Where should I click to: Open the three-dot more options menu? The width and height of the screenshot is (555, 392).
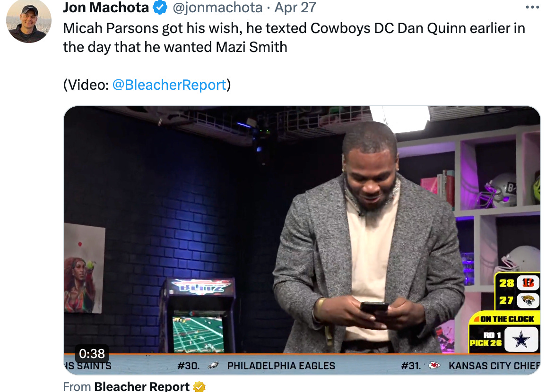coord(532,7)
